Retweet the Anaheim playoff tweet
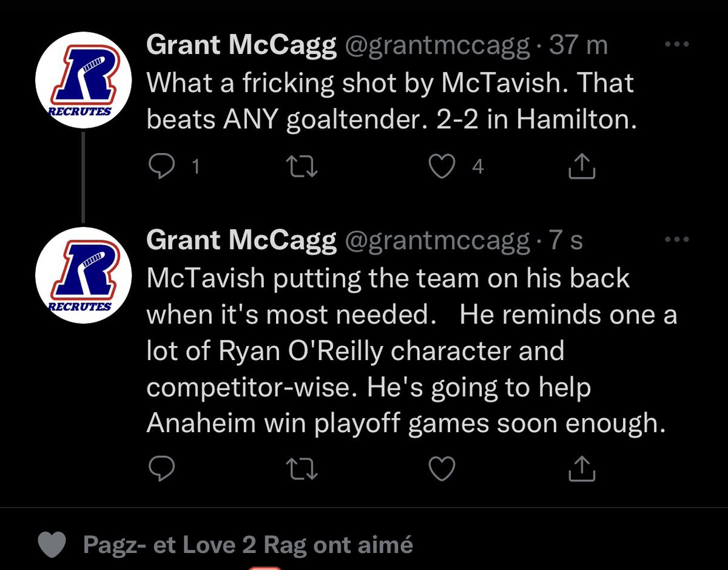 303,467
